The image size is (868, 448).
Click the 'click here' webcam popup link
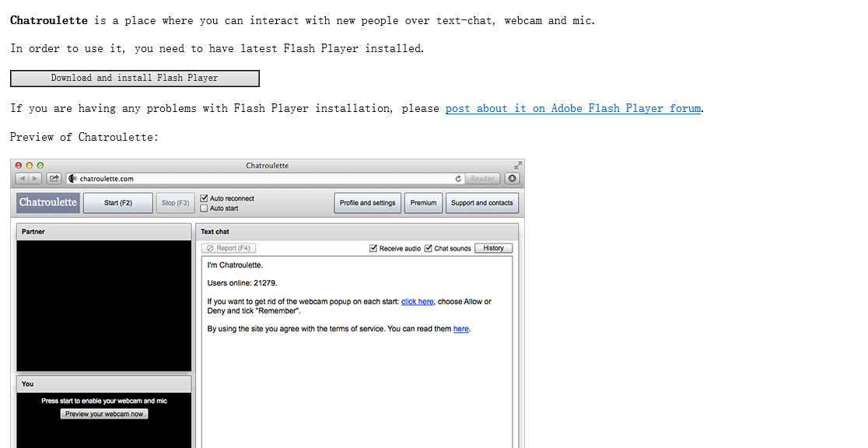418,301
